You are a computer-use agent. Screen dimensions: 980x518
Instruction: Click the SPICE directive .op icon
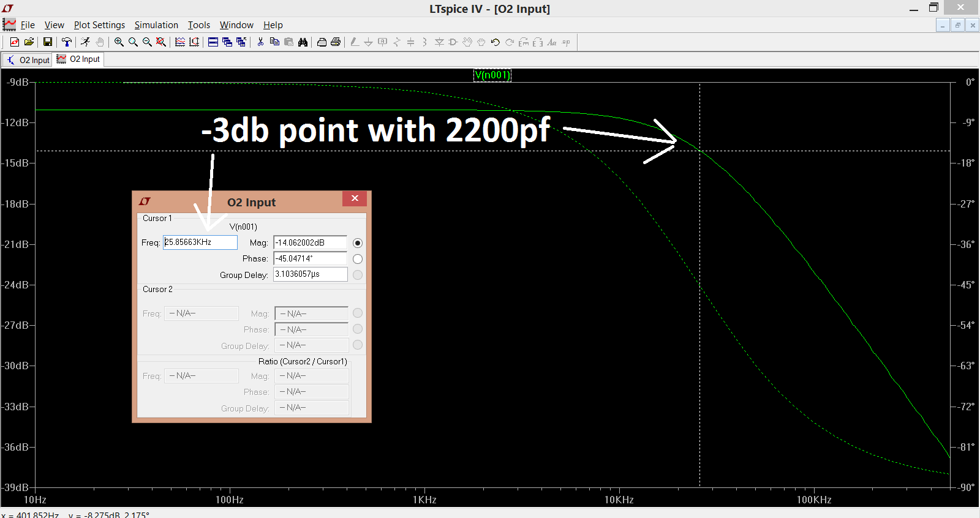click(566, 42)
